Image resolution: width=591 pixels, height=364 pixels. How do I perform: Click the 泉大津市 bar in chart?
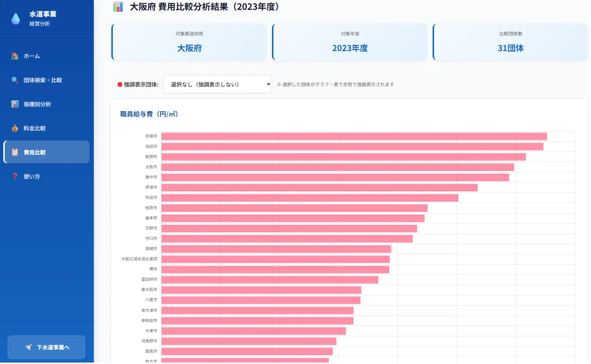[x=257, y=310]
